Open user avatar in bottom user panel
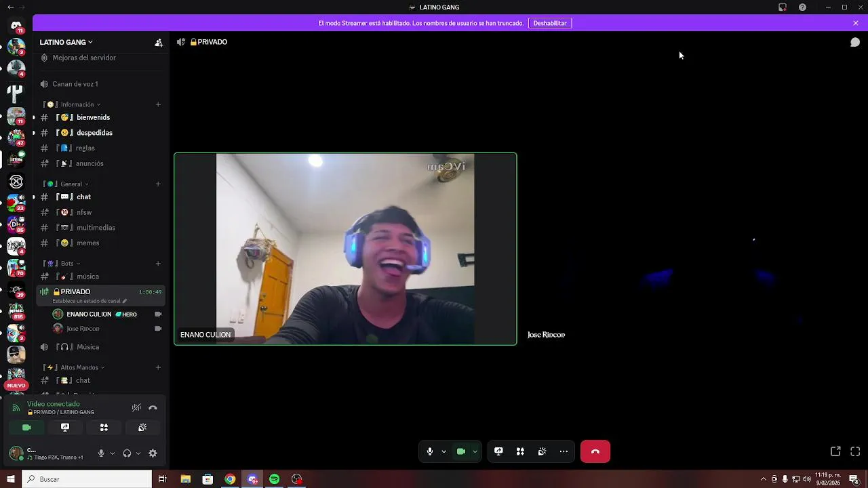The width and height of the screenshot is (868, 488). tap(16, 453)
